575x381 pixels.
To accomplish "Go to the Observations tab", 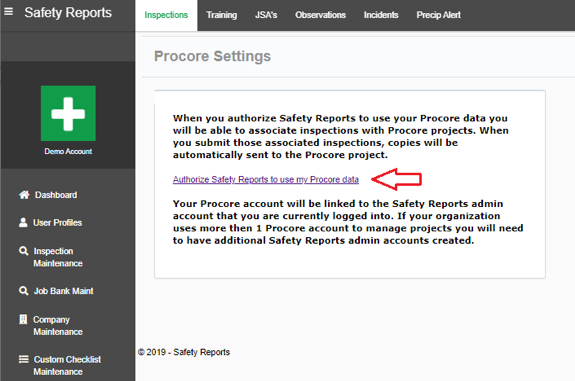I will pyautogui.click(x=321, y=15).
